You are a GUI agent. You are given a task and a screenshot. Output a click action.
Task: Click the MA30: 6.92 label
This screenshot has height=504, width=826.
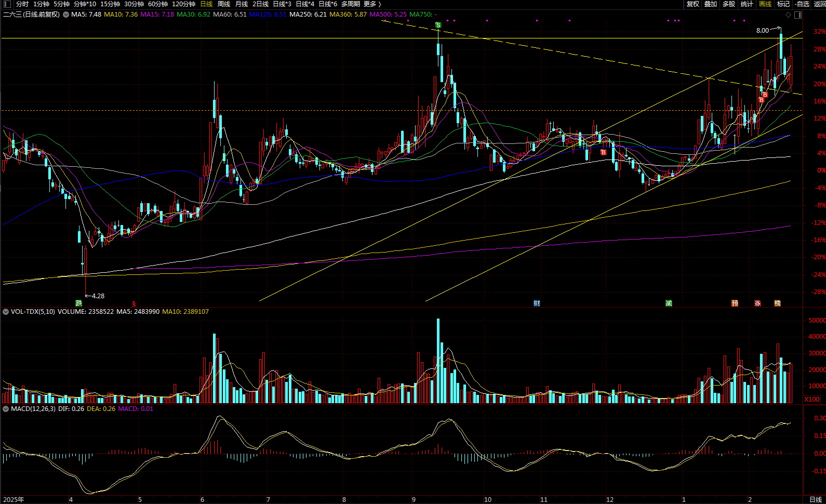click(x=194, y=15)
